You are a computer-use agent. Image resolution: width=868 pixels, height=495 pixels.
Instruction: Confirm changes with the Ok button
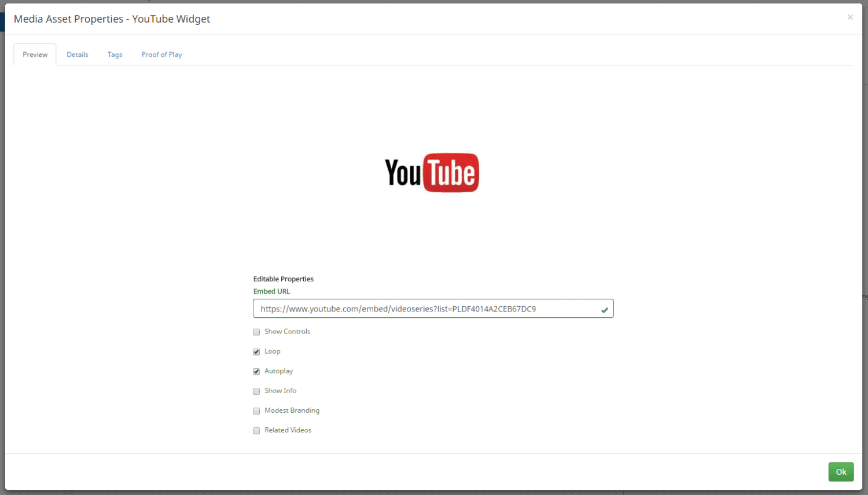click(841, 472)
